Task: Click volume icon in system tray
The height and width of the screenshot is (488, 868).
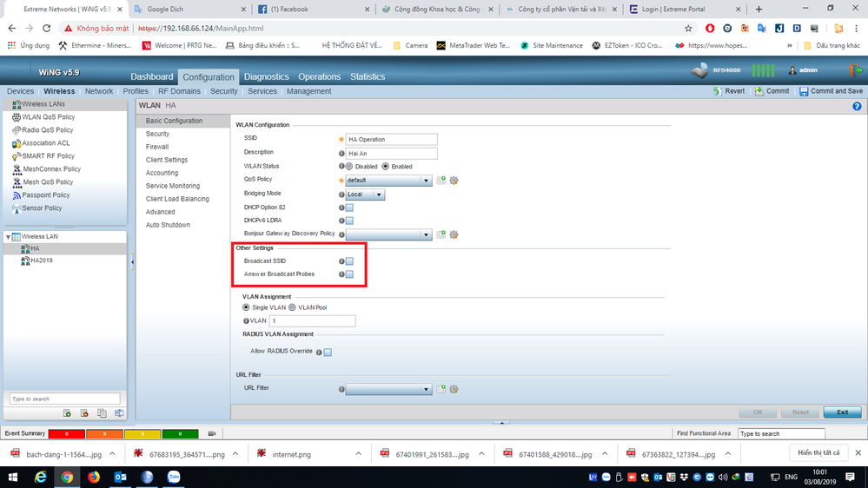Action: (x=723, y=477)
